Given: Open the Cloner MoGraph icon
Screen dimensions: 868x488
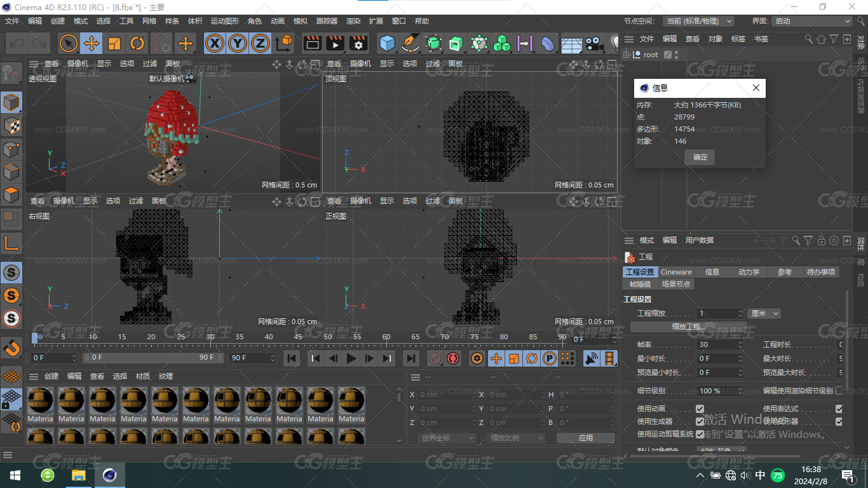Looking at the screenshot, I should (479, 43).
